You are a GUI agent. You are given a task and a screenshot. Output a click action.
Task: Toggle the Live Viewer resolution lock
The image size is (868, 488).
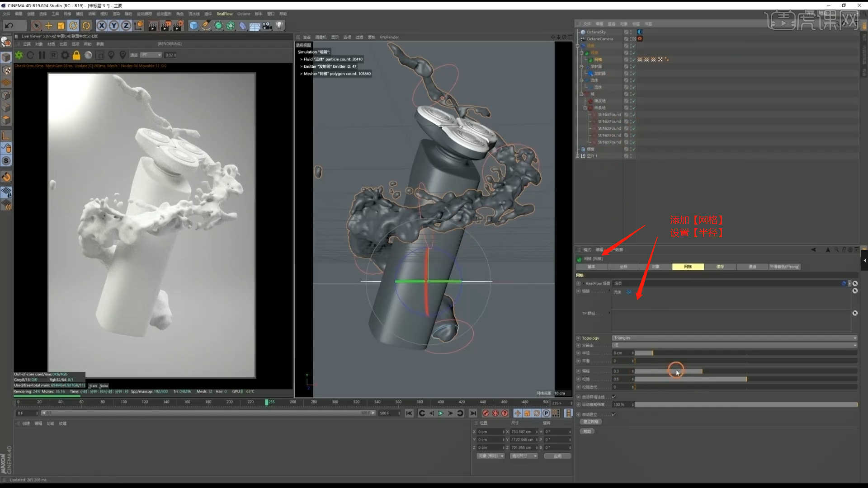pyautogui.click(x=76, y=55)
